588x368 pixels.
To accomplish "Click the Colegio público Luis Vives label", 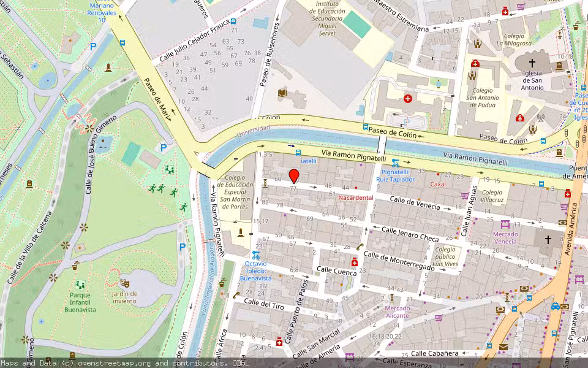I will pos(445,256).
